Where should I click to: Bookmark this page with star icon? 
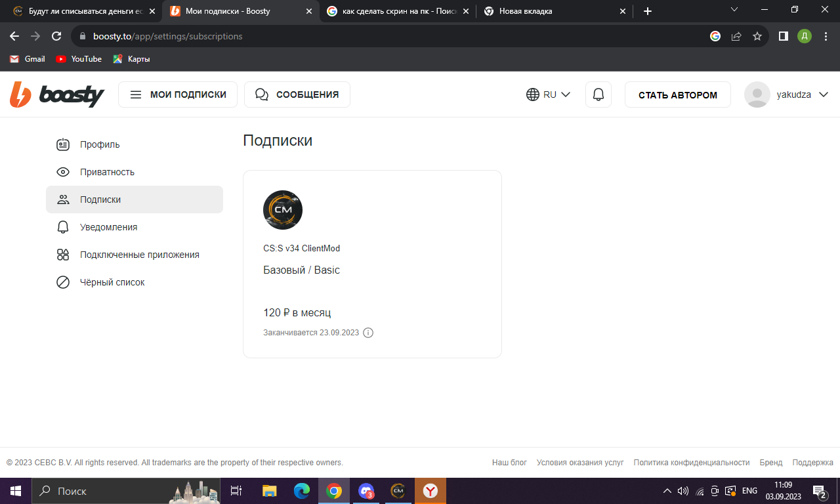click(x=757, y=36)
